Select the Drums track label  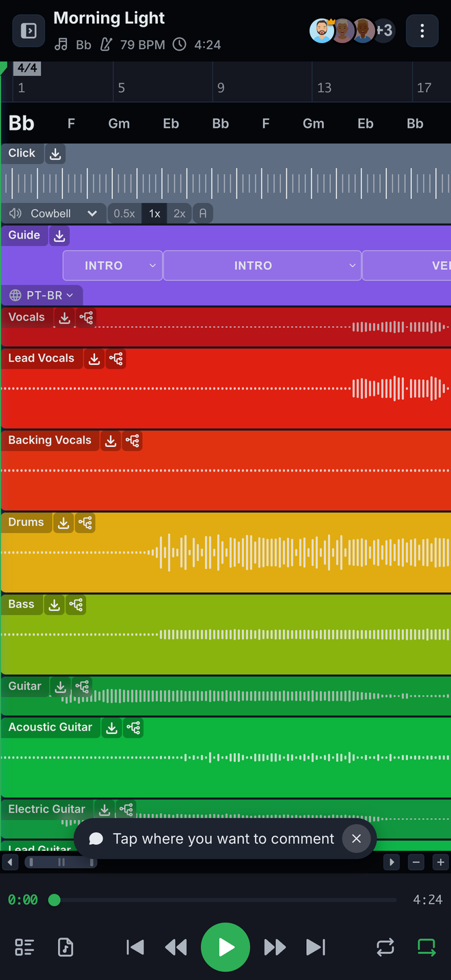26,522
